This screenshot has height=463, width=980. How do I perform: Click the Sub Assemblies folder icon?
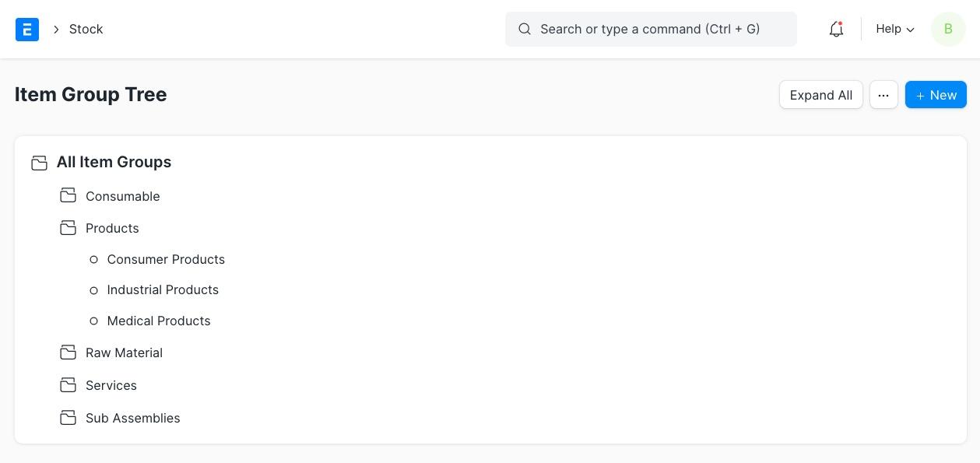click(x=68, y=418)
